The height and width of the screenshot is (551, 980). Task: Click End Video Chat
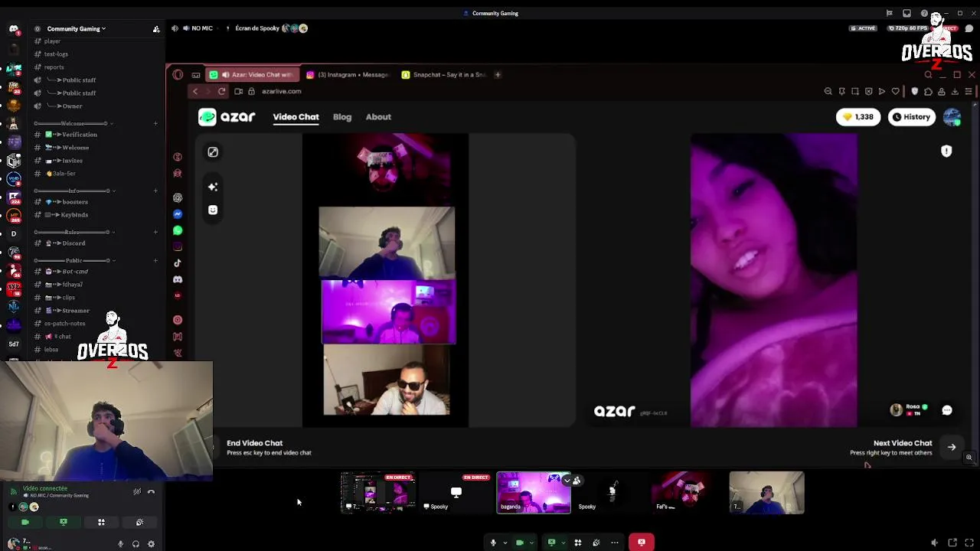click(254, 443)
